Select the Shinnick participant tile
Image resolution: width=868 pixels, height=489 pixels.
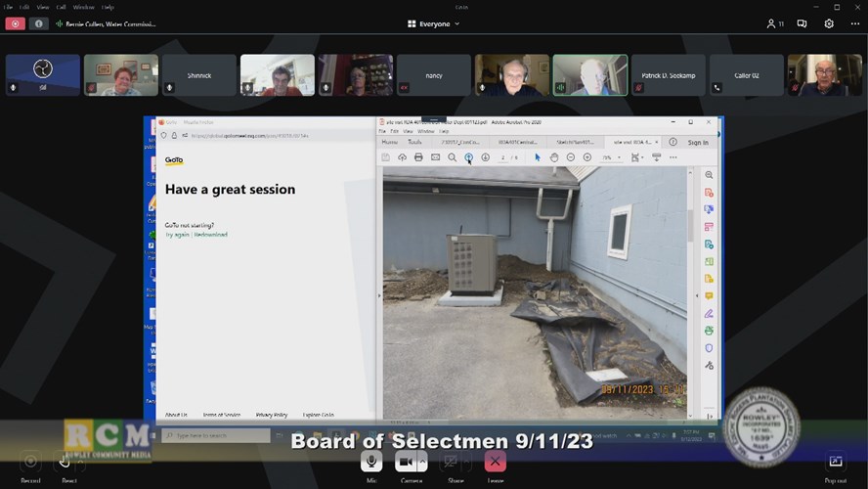(x=199, y=75)
